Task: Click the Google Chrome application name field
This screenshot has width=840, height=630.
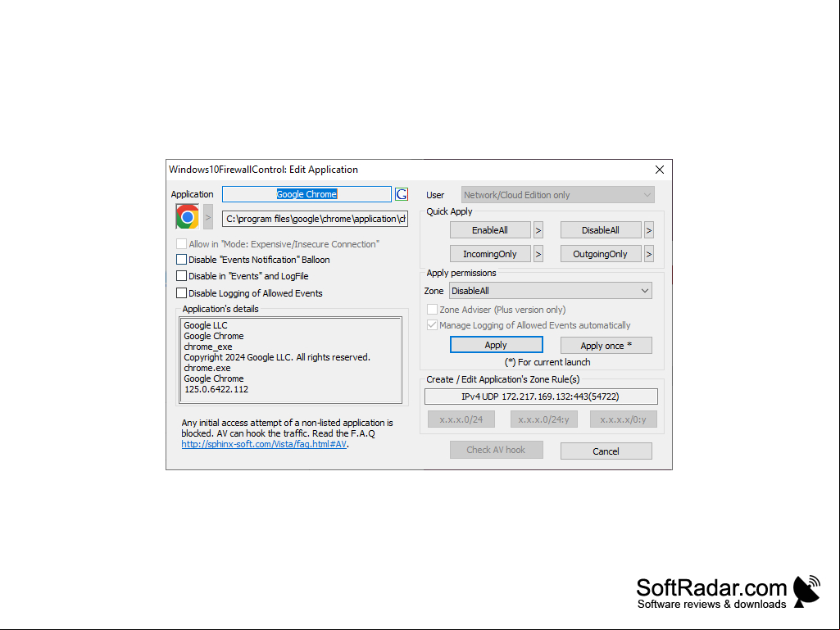Action: pyautogui.click(x=307, y=194)
